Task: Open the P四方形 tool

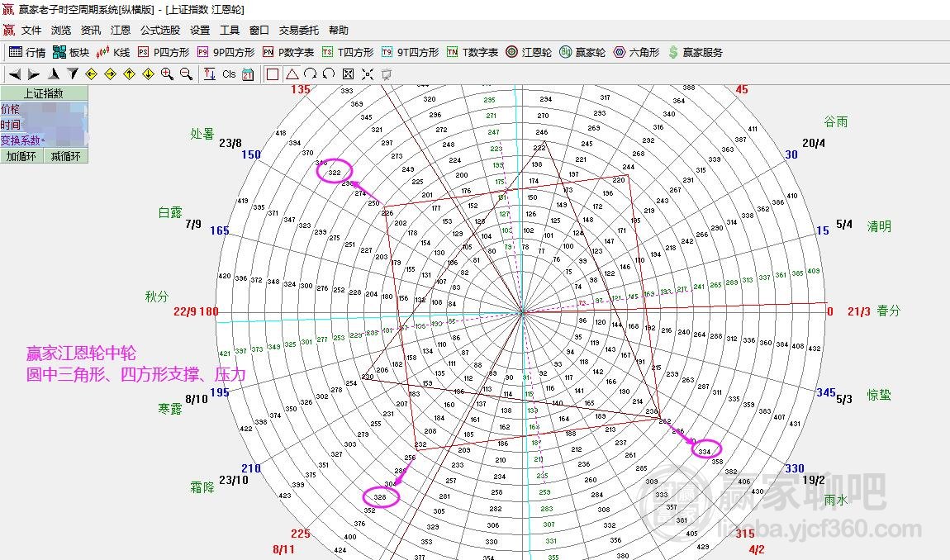Action: 164,53
